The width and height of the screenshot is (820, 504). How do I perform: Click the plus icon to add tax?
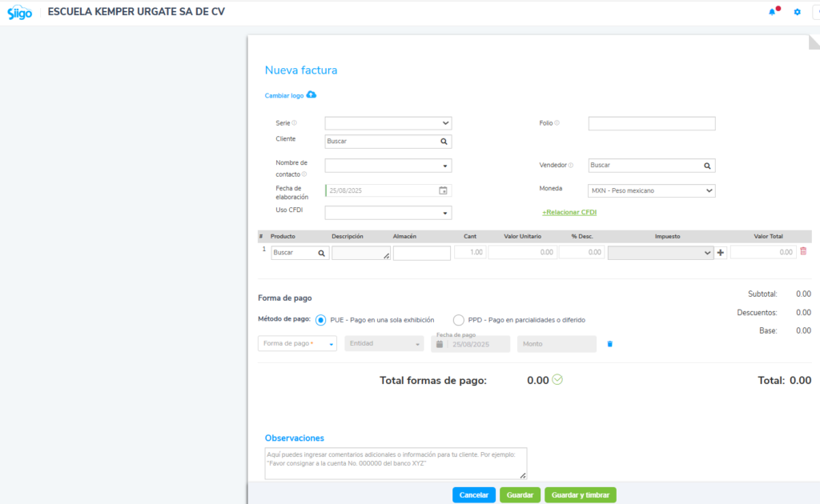721,253
